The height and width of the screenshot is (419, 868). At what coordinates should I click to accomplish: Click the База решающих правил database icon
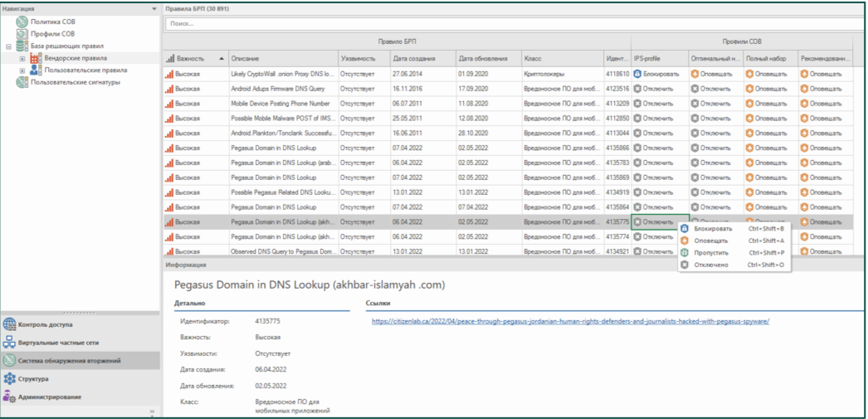[x=22, y=46]
